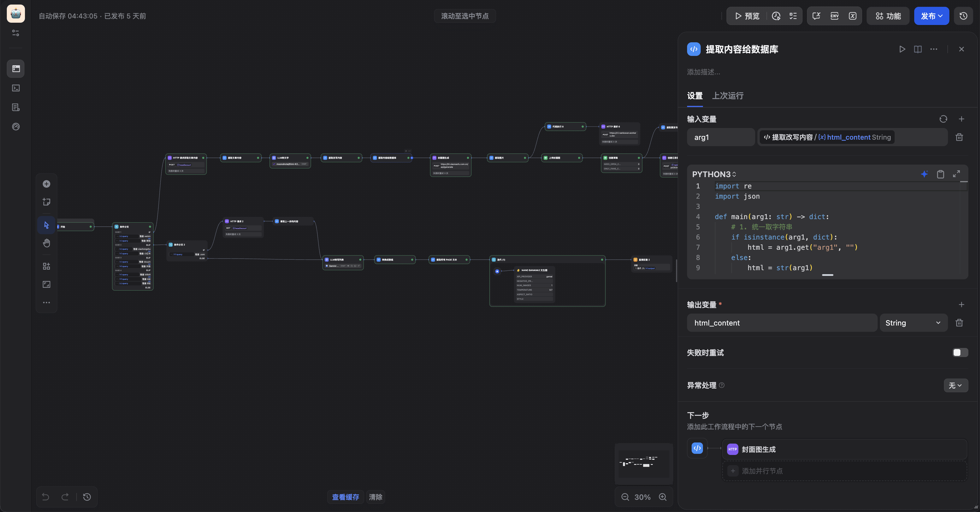Open the ENV environment variables panel
The width and height of the screenshot is (980, 512).
[834, 16]
